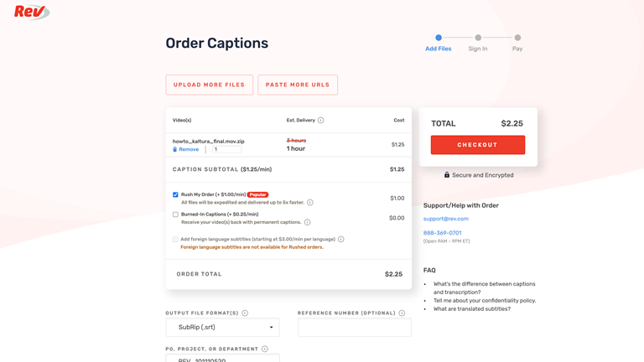Click the PO, Project, or Department info icon
Viewport: 644px width, 362px height.
pyautogui.click(x=265, y=349)
